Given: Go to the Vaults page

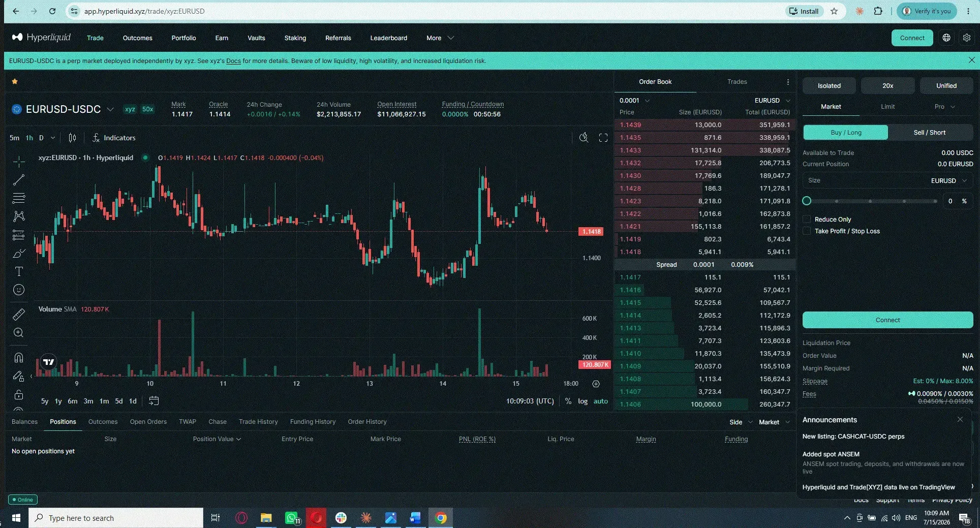Looking at the screenshot, I should click(256, 38).
